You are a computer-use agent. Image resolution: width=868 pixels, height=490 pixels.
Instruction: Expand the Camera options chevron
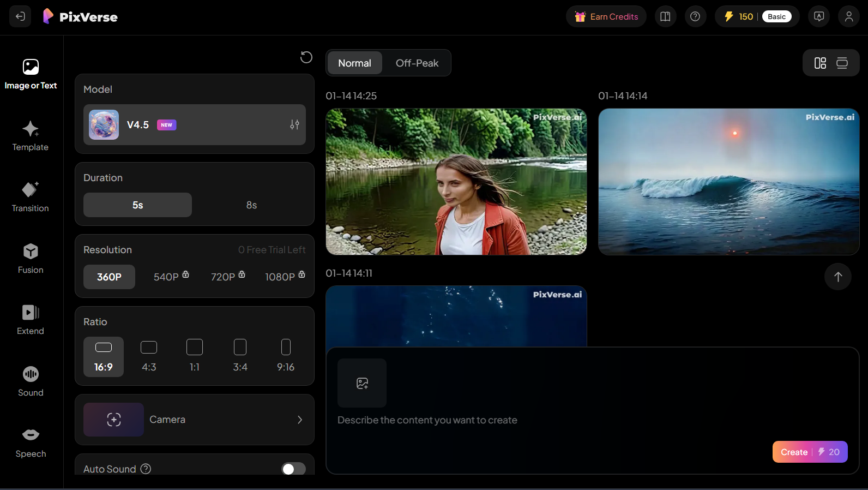(300, 420)
